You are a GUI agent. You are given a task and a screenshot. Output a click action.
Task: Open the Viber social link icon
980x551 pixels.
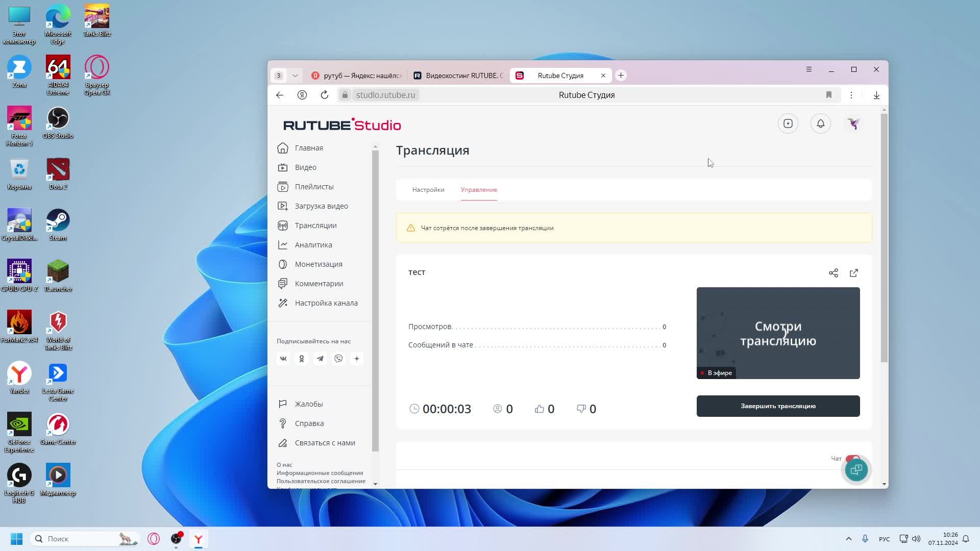point(338,359)
